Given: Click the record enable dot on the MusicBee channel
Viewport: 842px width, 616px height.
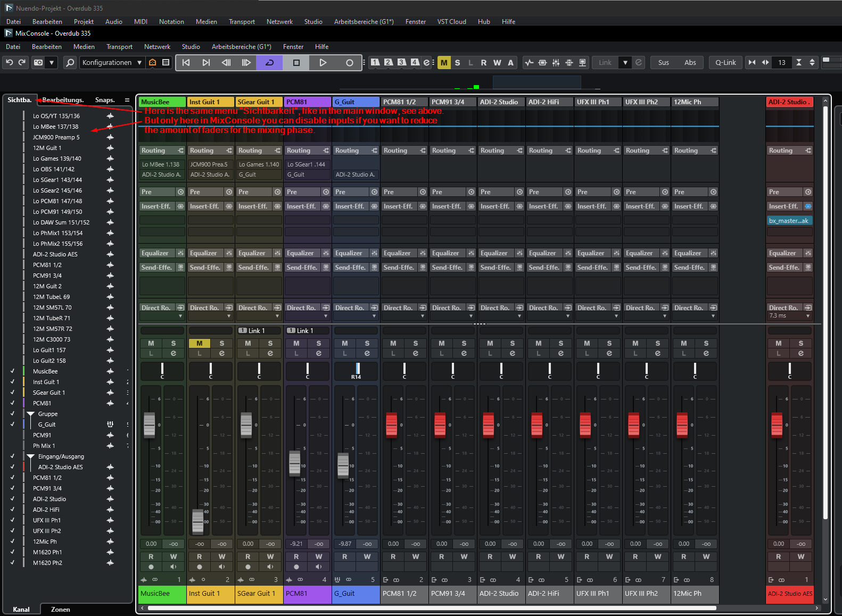Looking at the screenshot, I should (151, 567).
